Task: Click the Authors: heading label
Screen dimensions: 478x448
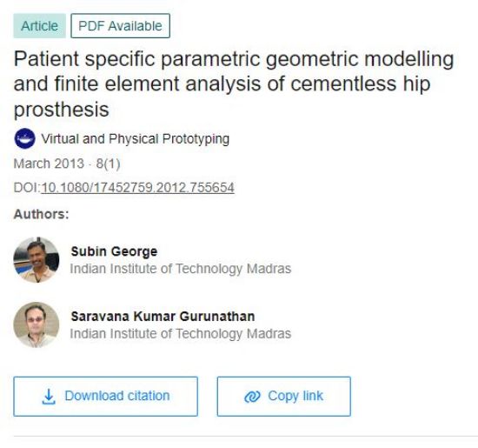Action: click(x=41, y=214)
